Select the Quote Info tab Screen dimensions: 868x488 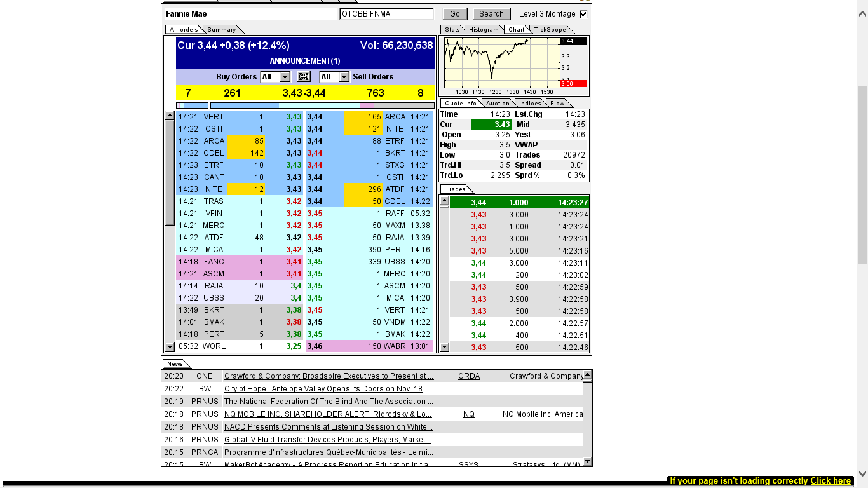461,104
